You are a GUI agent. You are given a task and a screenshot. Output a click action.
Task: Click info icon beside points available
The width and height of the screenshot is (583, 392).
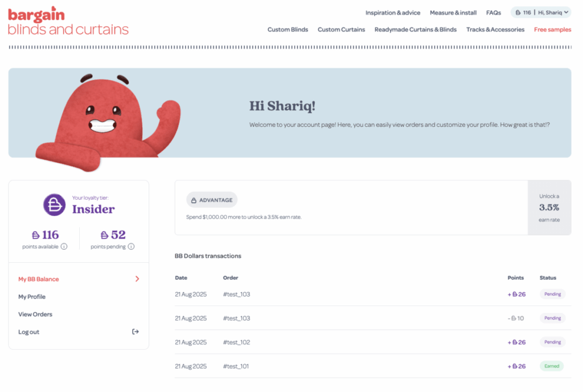pos(64,247)
